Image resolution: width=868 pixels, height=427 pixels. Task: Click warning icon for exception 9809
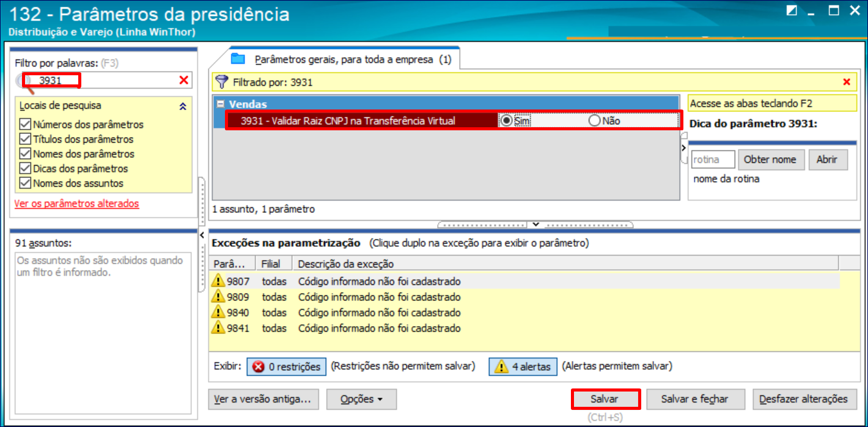[218, 296]
